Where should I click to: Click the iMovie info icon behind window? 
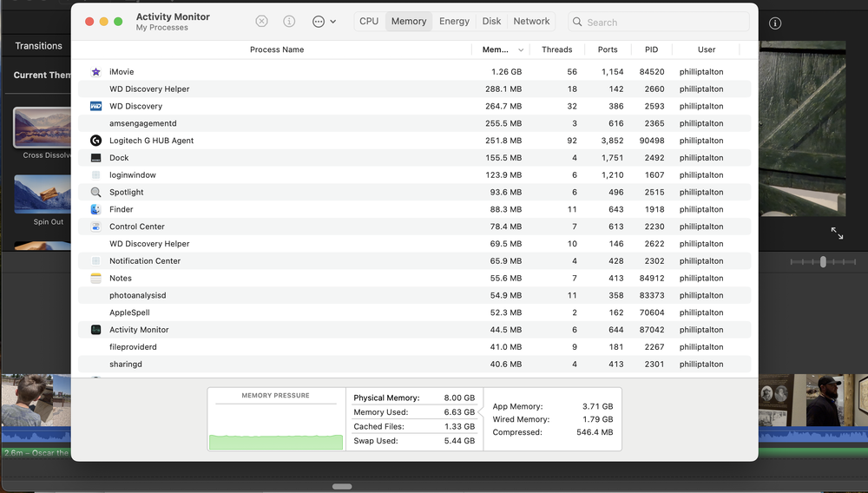click(775, 23)
